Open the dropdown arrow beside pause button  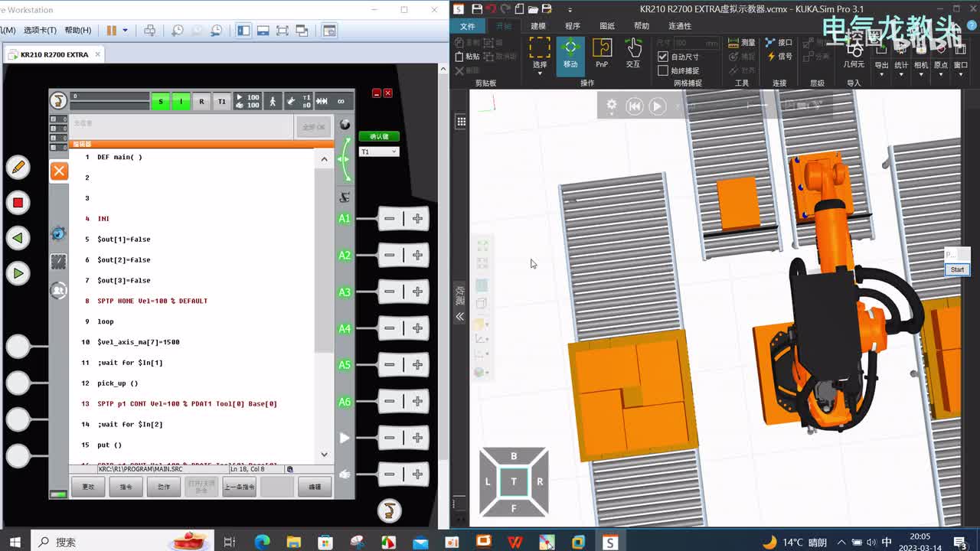coord(125,31)
